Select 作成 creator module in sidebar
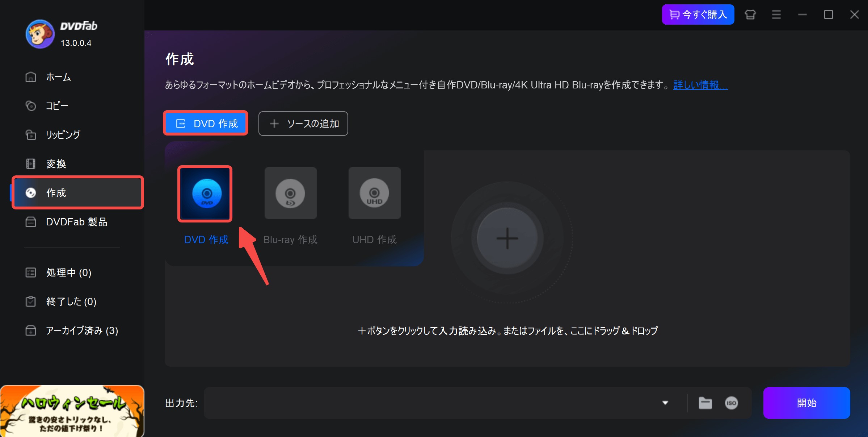Image resolution: width=868 pixels, height=437 pixels. pos(78,193)
